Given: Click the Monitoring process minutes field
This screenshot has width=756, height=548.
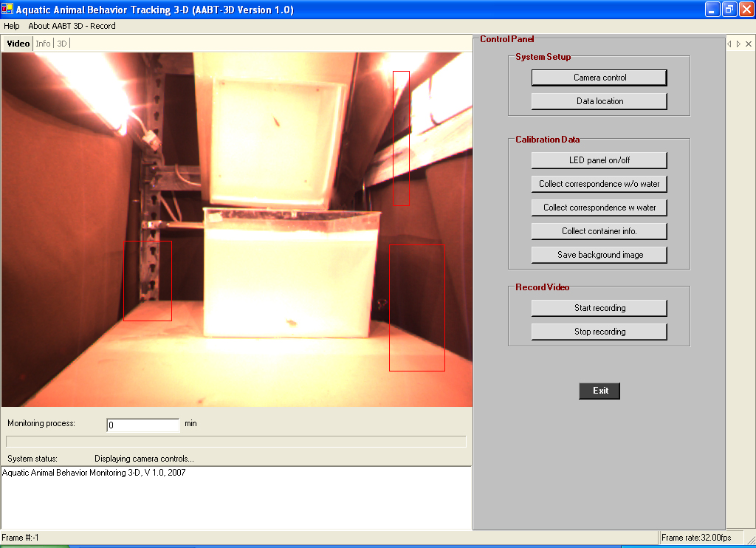Looking at the screenshot, I should 142,425.
